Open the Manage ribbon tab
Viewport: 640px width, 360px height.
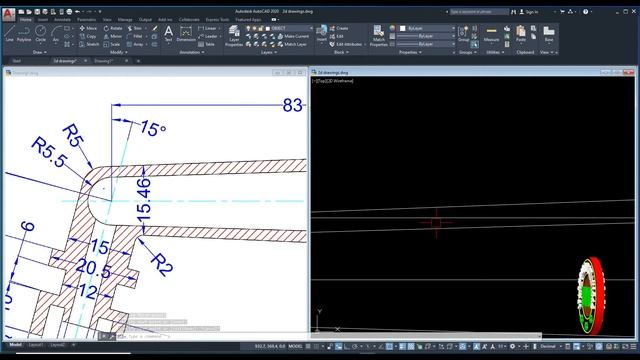(x=125, y=19)
